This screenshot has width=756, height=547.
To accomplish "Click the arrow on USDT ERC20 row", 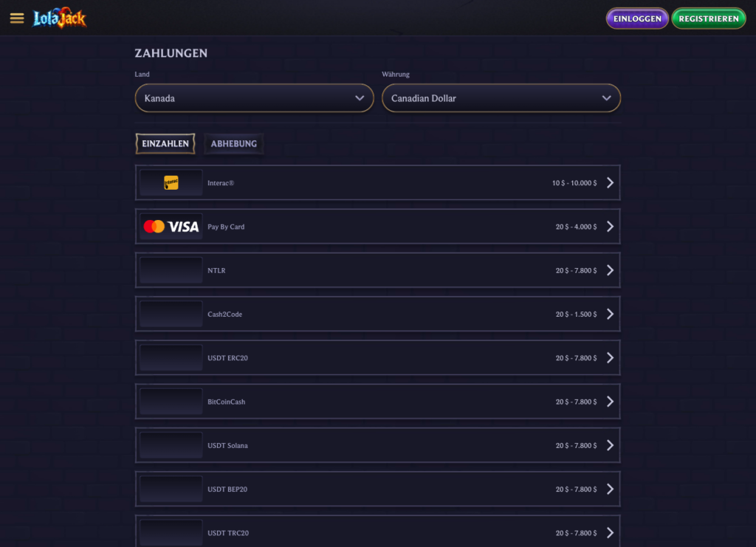I will (x=610, y=358).
